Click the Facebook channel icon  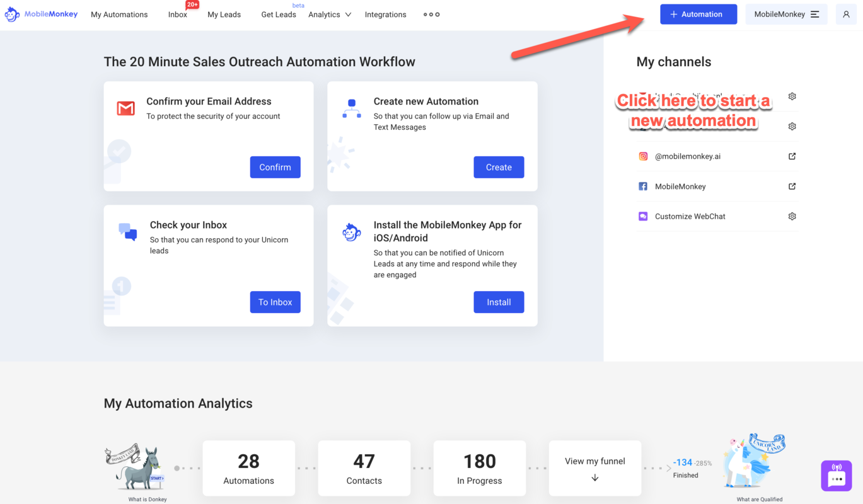(643, 186)
